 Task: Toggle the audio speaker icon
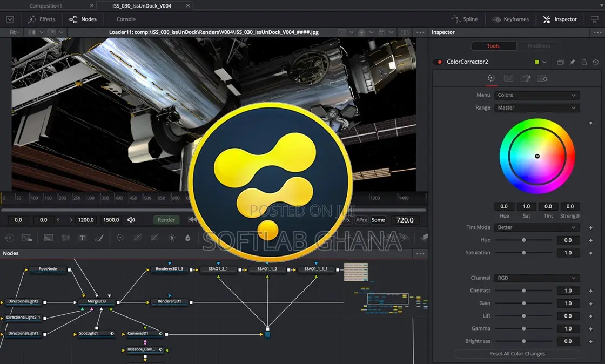131,220
